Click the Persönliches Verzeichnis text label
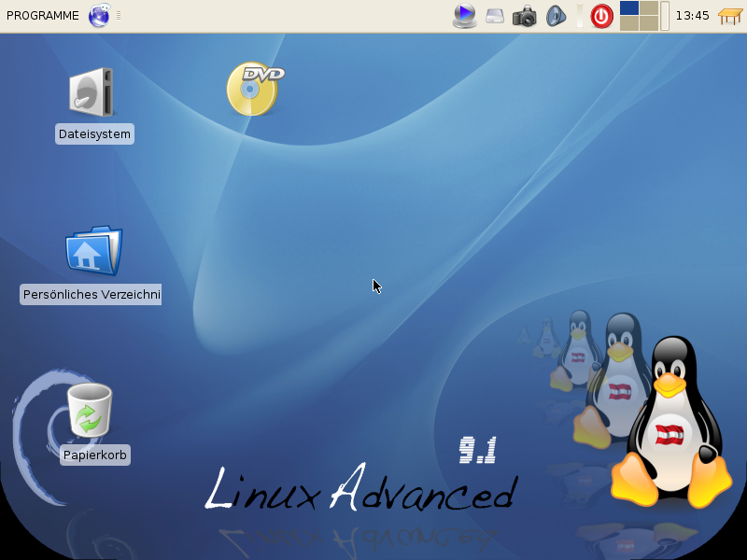747x560 pixels. tap(92, 295)
